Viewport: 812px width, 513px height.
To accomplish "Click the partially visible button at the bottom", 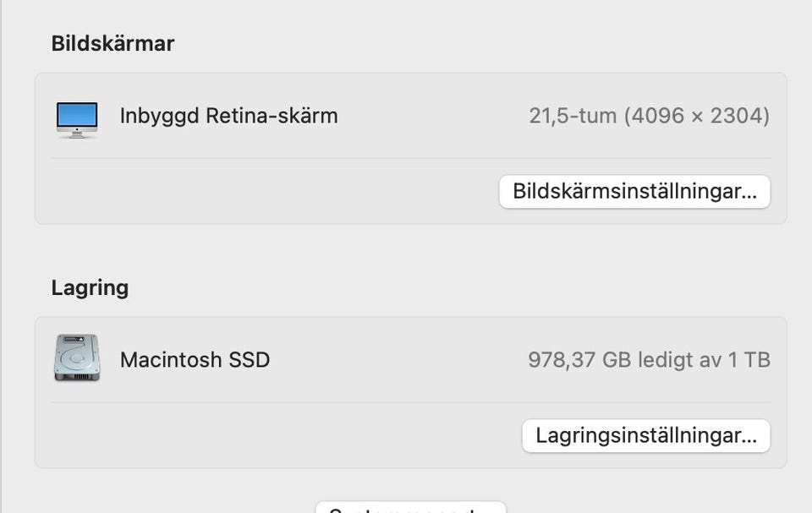I will click(410, 508).
